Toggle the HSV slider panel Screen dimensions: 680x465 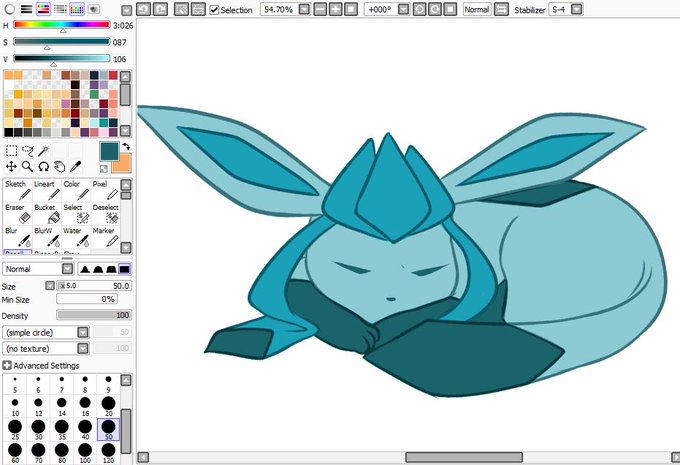43,9
